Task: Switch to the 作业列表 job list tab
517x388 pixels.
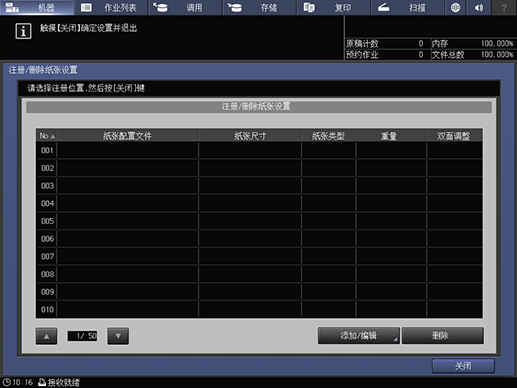Action: point(111,7)
